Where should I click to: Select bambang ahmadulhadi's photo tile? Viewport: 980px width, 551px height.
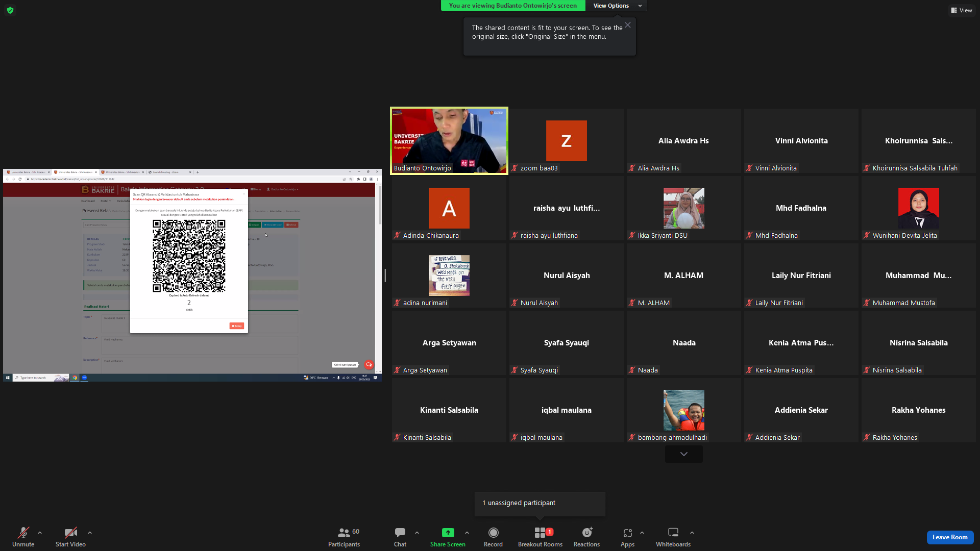[684, 410]
